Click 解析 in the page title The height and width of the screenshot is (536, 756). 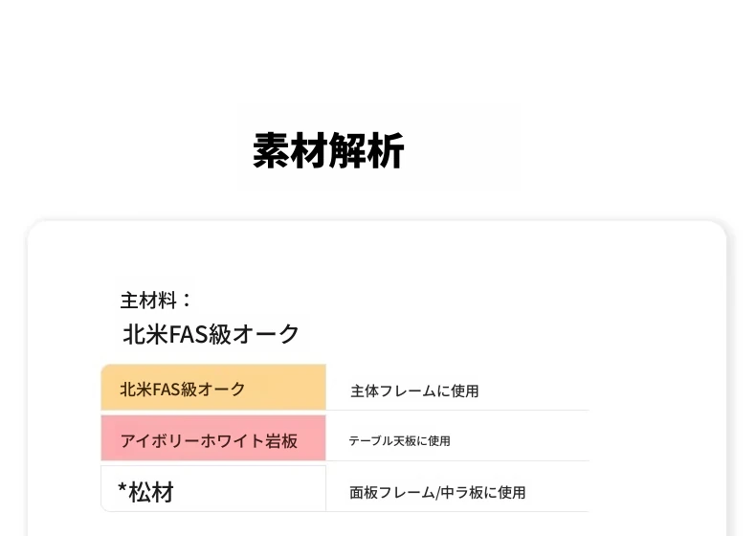tap(367, 151)
